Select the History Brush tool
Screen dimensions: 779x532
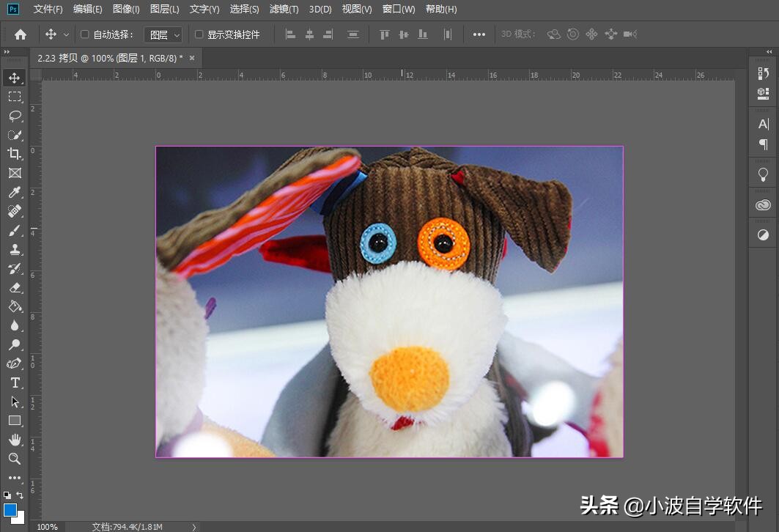click(15, 269)
